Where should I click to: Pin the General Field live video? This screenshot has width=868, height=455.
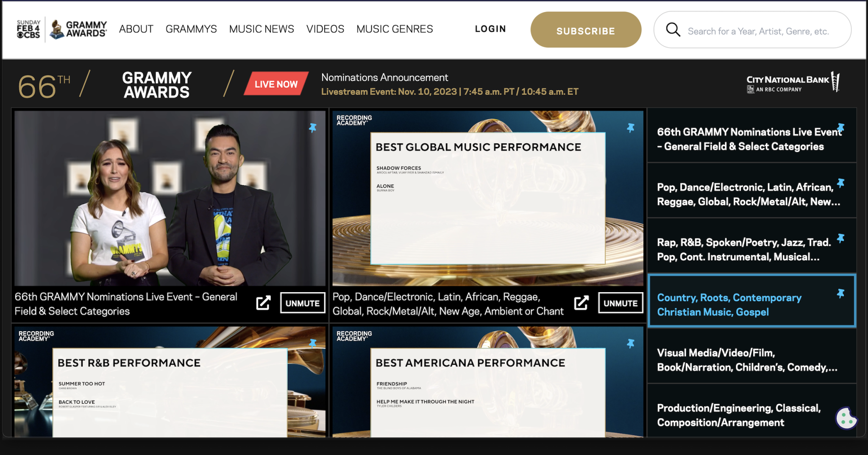coord(313,128)
